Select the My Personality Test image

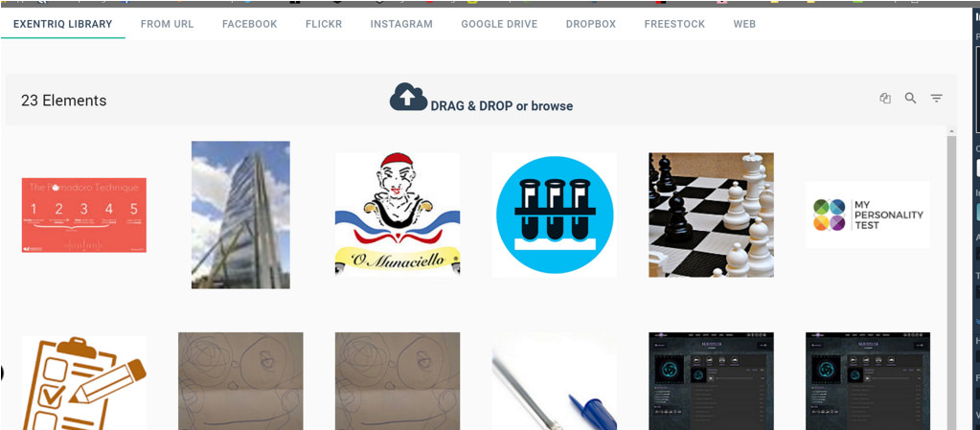pos(868,215)
